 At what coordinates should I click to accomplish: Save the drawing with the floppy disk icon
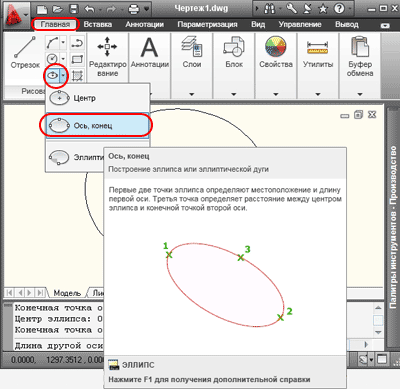click(x=74, y=9)
